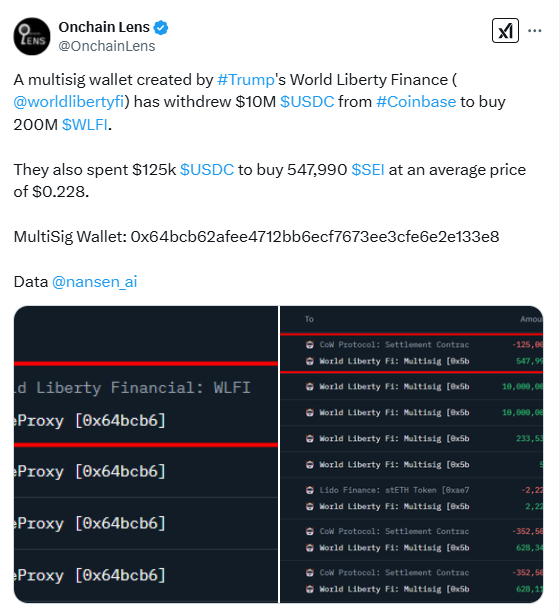Click the Onchain Lens display name
This screenshot has height=615, width=560.
(104, 27)
